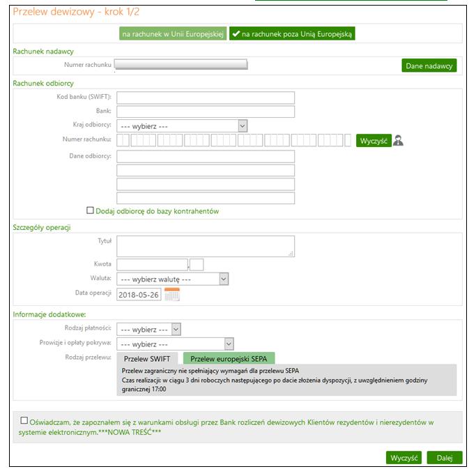Select 'na rachunek w Unii Europejskiej' option
Screen dimensions: 476x469
(173, 33)
